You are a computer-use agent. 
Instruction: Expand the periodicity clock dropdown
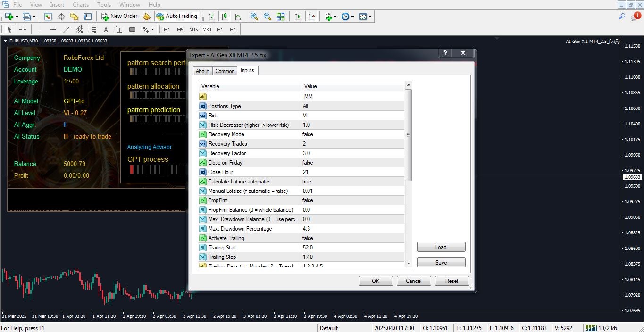coord(348,17)
